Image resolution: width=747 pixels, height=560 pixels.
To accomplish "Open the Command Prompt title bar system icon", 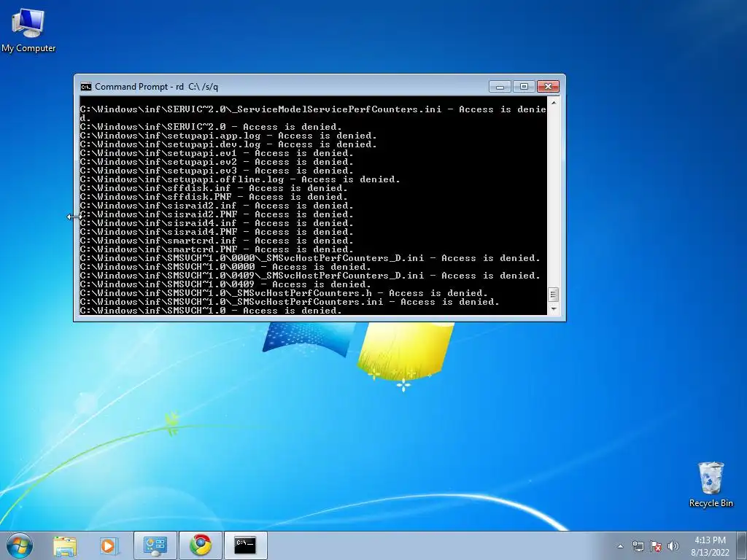I will click(x=86, y=87).
